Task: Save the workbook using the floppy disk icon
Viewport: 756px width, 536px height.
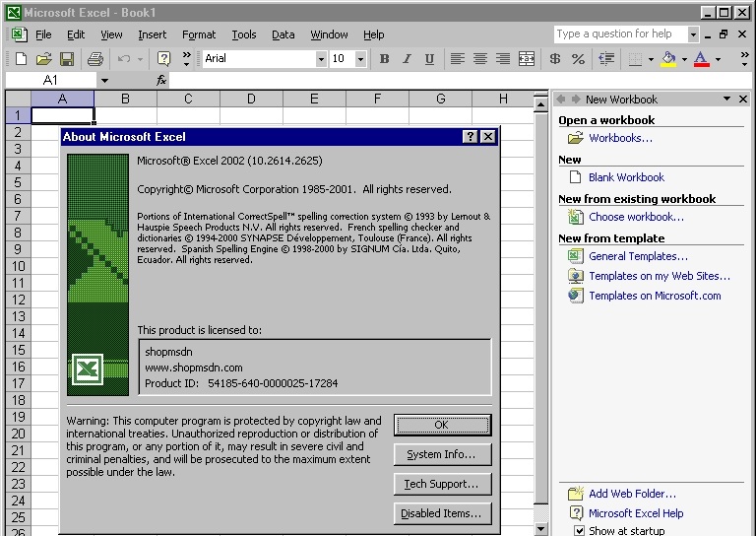Action: click(67, 59)
